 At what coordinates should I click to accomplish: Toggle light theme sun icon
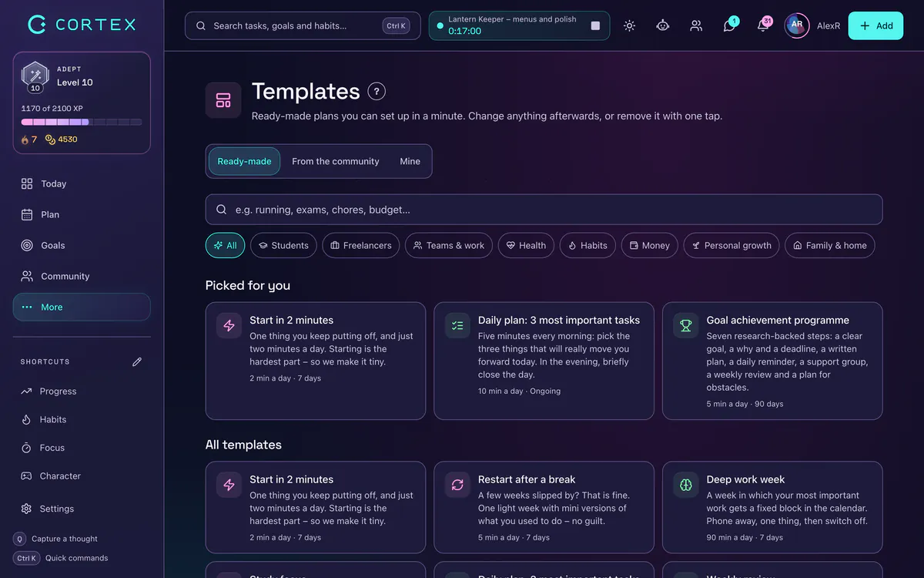(x=629, y=25)
